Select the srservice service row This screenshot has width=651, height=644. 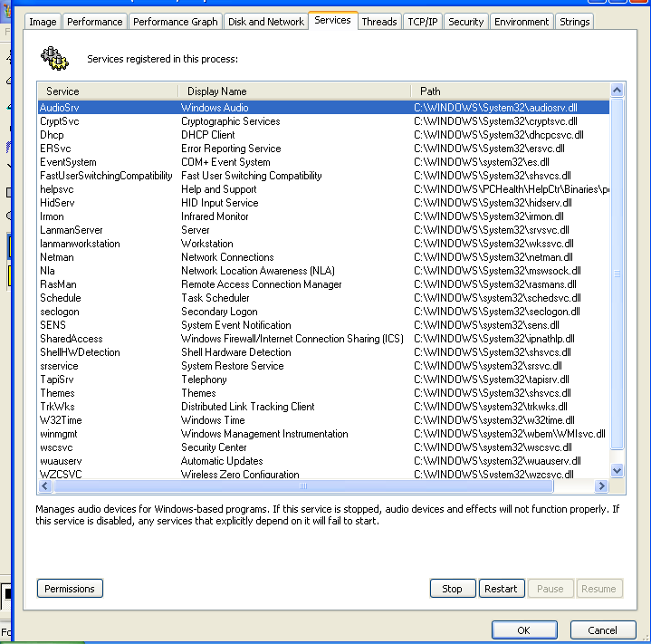click(x=323, y=366)
